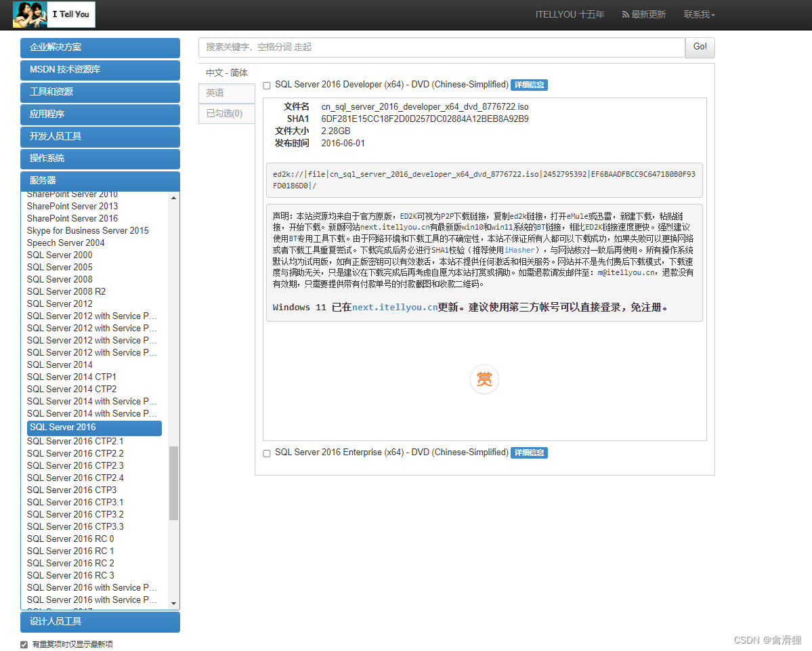Expand the 开发人员工具 panel

pyautogui.click(x=100, y=137)
